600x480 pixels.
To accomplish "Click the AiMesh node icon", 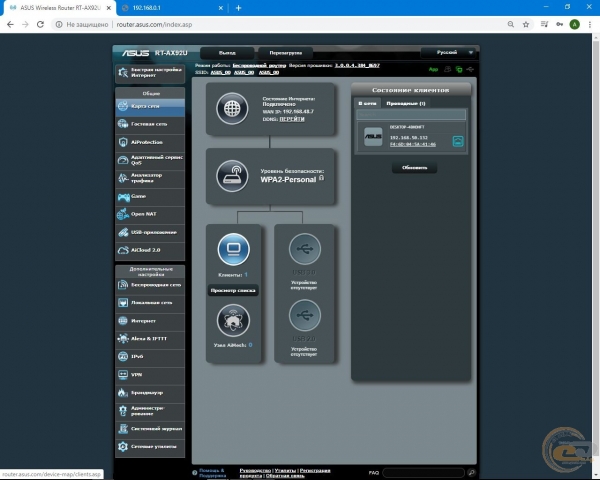I will pyautogui.click(x=233, y=320).
